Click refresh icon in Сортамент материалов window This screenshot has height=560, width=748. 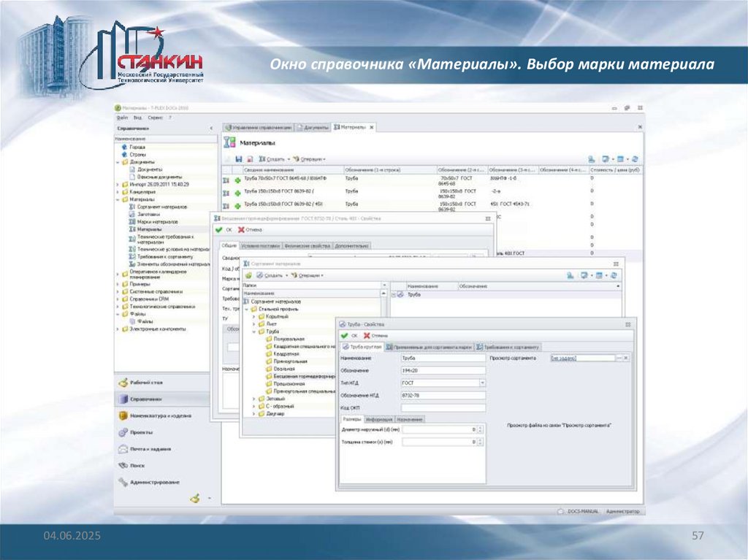coord(614,275)
